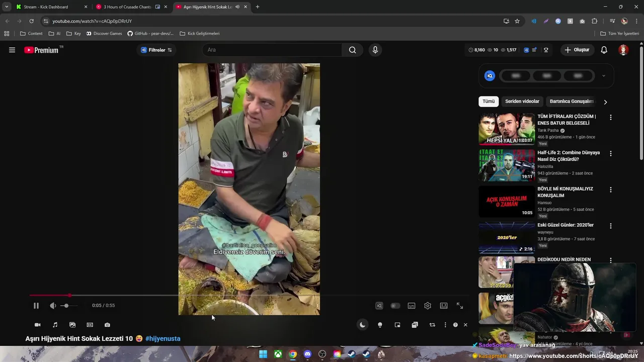Click the #hijyenusta hashtag link
This screenshot has height=362, width=644.
click(163, 338)
